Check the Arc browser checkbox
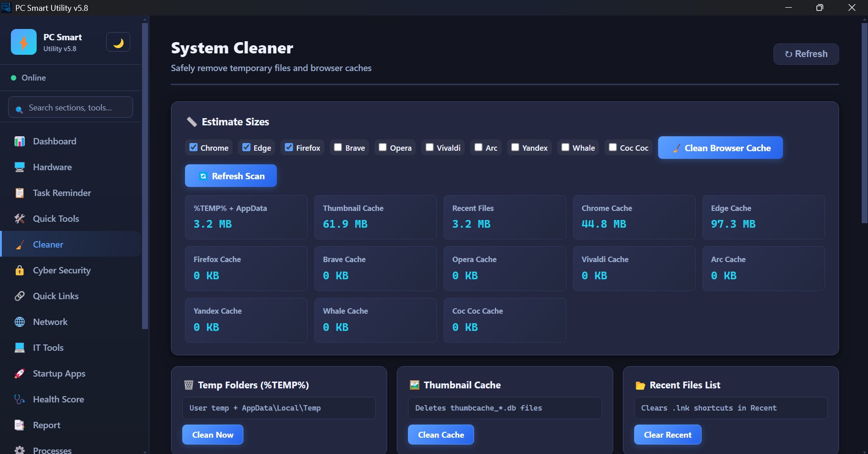The width and height of the screenshot is (868, 454). [x=479, y=147]
